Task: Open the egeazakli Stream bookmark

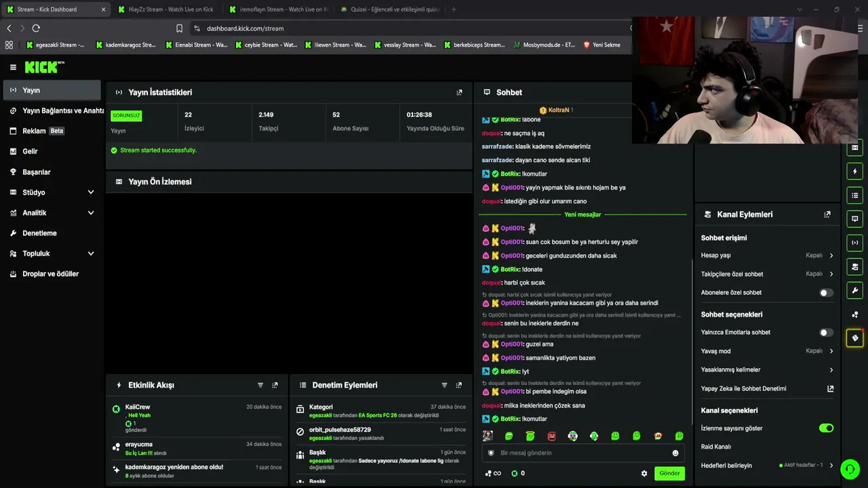Action: click(x=56, y=45)
